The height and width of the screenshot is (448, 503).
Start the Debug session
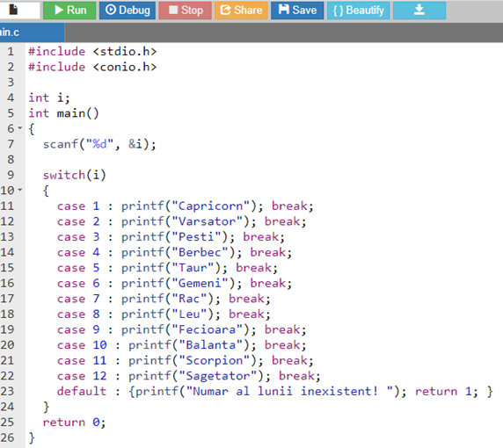click(128, 11)
